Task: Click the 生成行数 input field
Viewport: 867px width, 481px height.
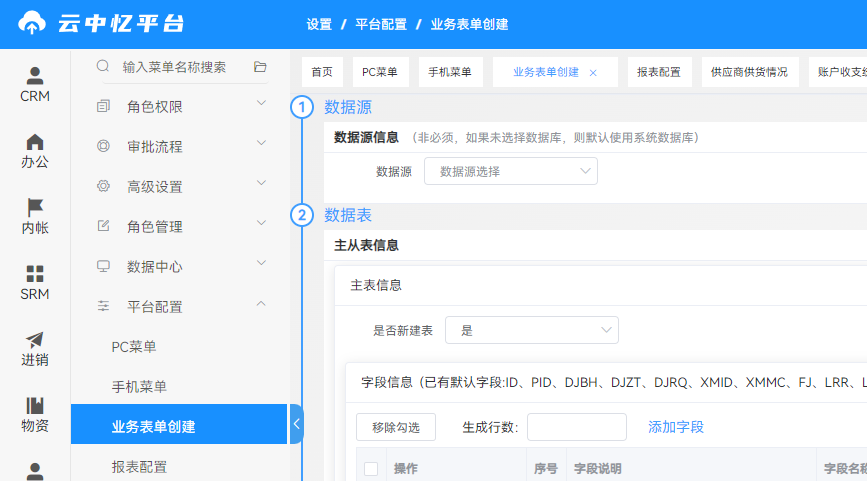Action: tap(577, 427)
